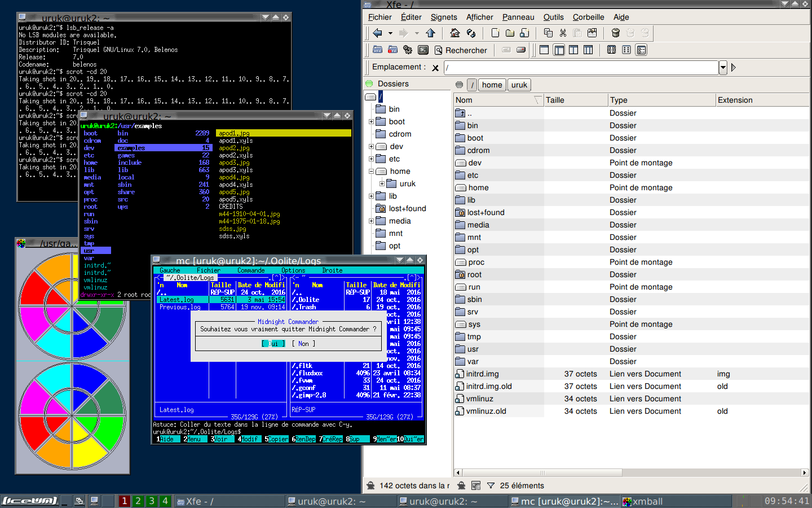Enable detailed list view mode
812x508 pixels.
point(641,50)
